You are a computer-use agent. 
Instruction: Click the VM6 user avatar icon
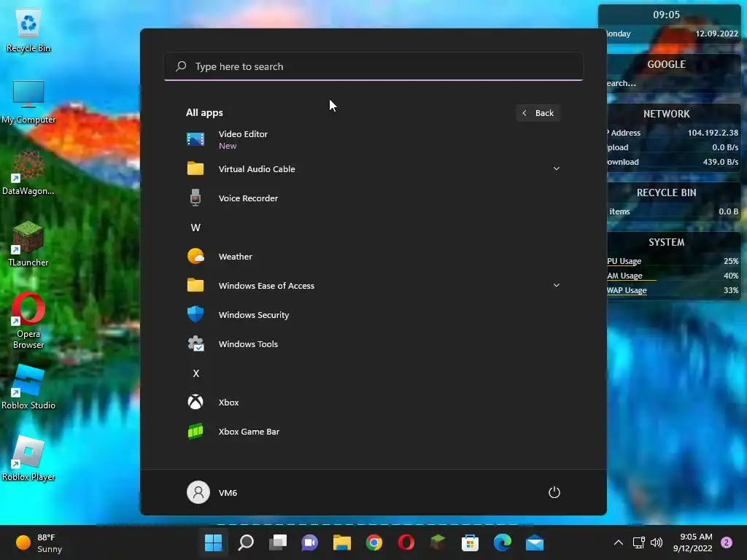[x=198, y=492]
